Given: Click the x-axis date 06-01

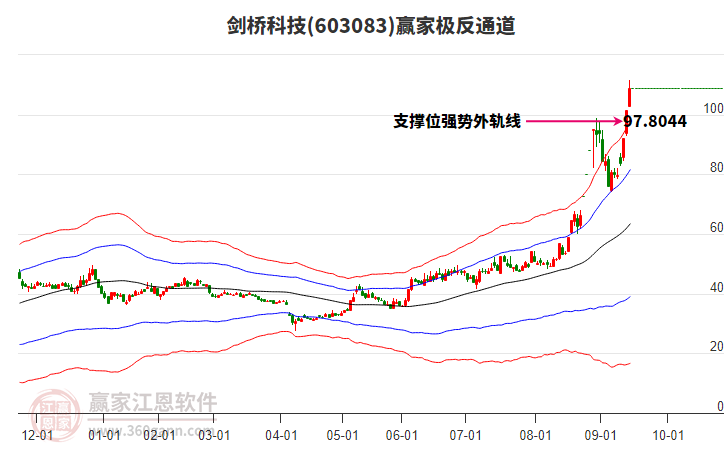Looking at the screenshot, I should coord(401,436).
